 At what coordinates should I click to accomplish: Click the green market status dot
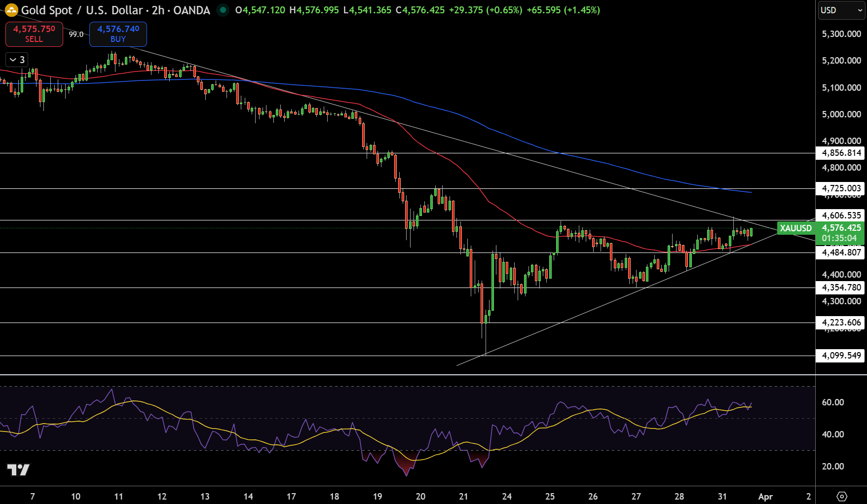pos(223,10)
